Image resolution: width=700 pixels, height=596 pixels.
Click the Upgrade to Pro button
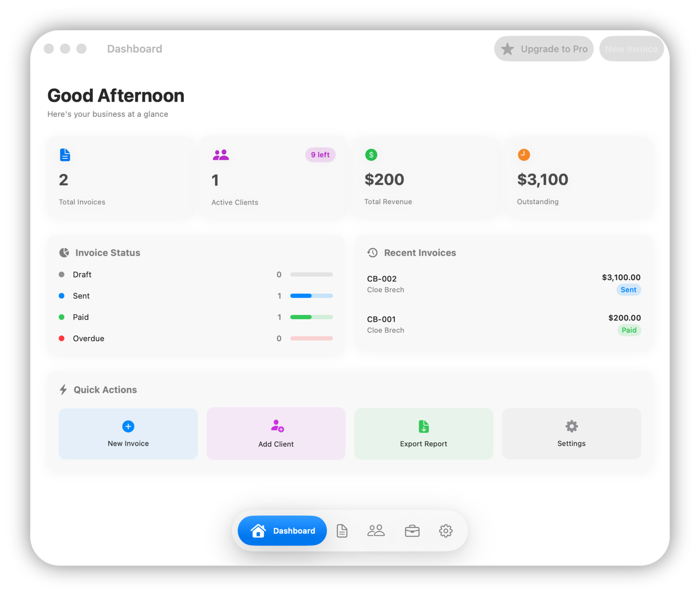[543, 49]
